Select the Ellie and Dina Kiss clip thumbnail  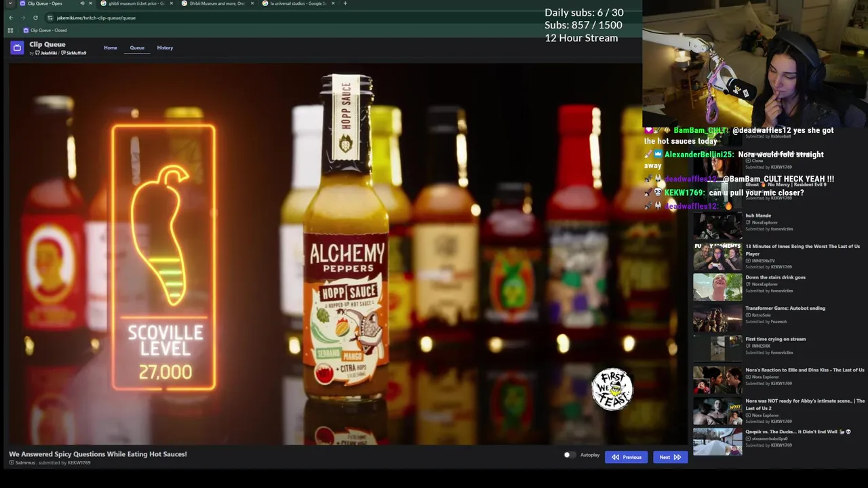(x=717, y=380)
